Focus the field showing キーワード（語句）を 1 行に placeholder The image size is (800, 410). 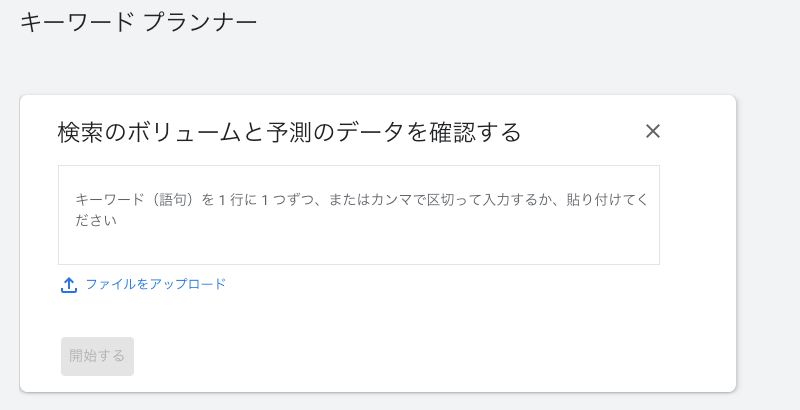coord(359,215)
